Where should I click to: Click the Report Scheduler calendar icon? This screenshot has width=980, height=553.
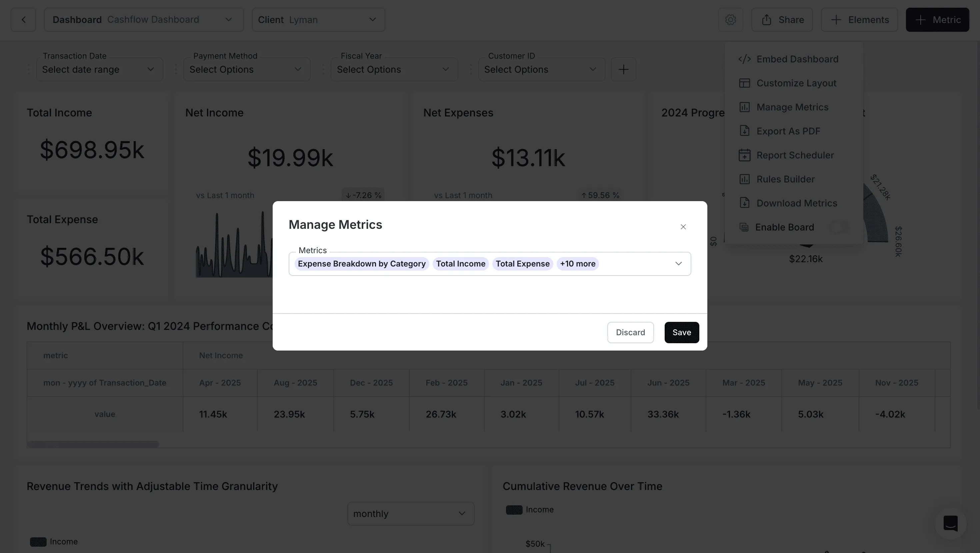745,155
